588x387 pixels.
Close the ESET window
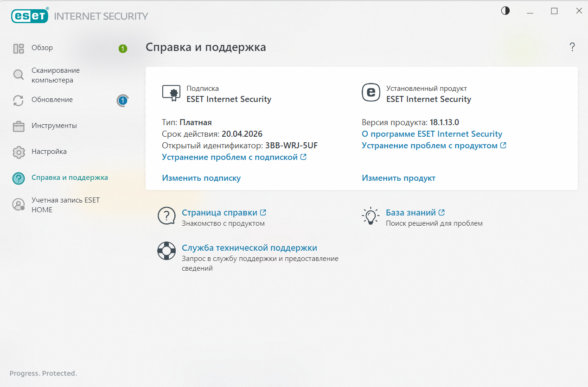pyautogui.click(x=578, y=11)
